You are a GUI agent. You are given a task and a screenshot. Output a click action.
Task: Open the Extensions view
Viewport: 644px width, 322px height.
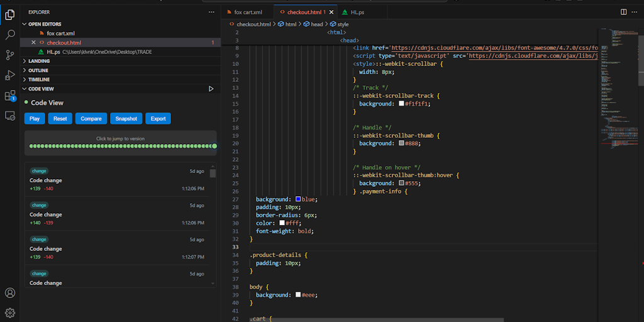(10, 96)
